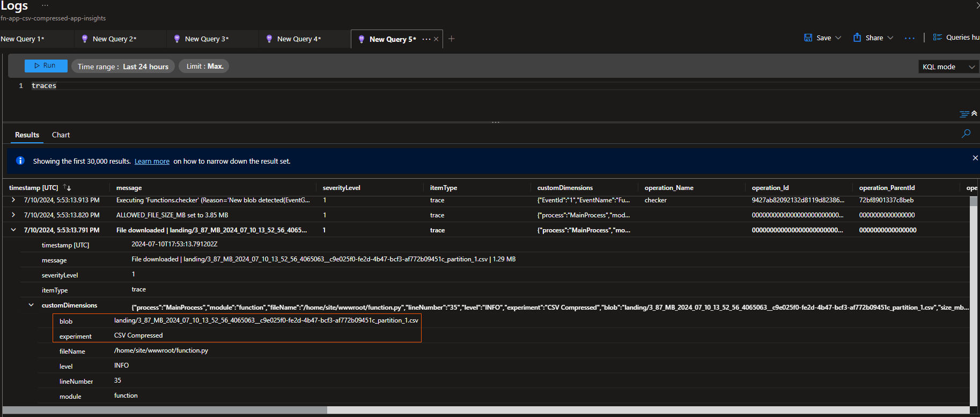Open New Query 5 tab ellipsis options

pos(426,39)
